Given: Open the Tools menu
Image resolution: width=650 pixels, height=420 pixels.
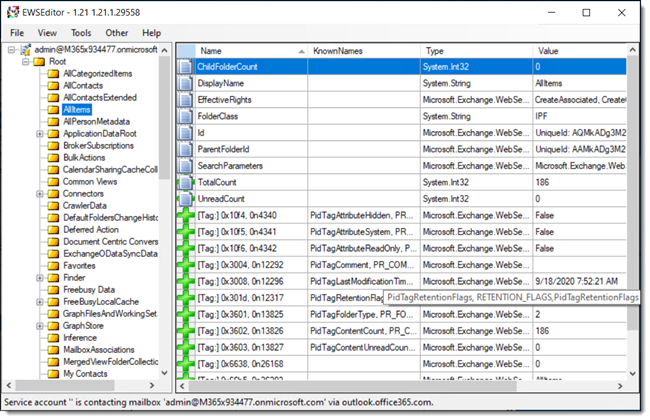Looking at the screenshot, I should (81, 33).
